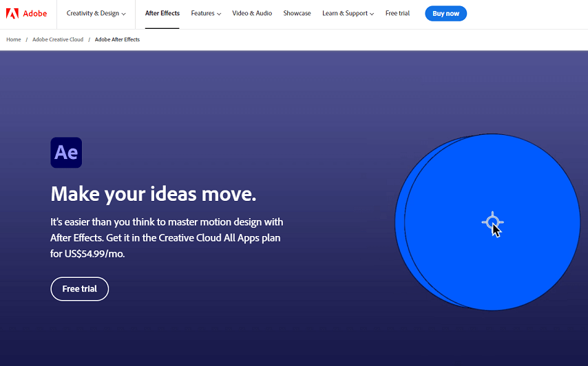Click the anchor point crosshair on the circle
The width and height of the screenshot is (588, 366).
pyautogui.click(x=492, y=222)
